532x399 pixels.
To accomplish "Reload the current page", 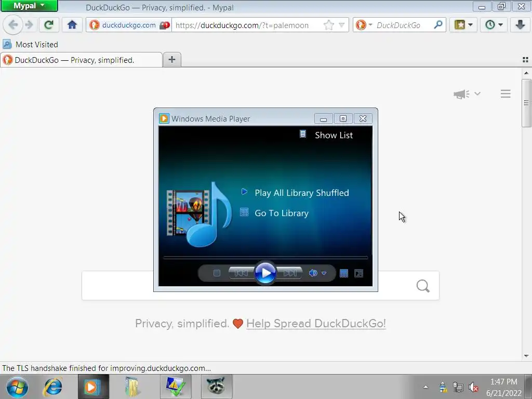I will click(49, 25).
